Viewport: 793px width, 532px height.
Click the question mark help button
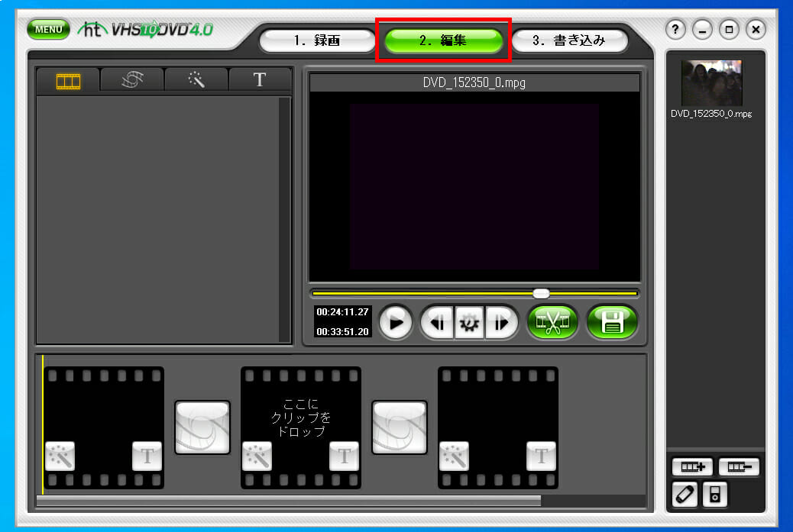(675, 30)
